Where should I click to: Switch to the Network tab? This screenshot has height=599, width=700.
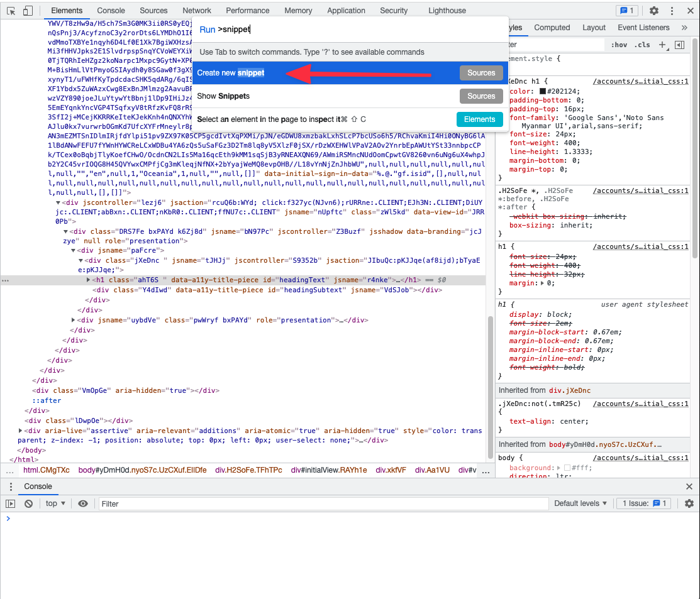pyautogui.click(x=197, y=10)
